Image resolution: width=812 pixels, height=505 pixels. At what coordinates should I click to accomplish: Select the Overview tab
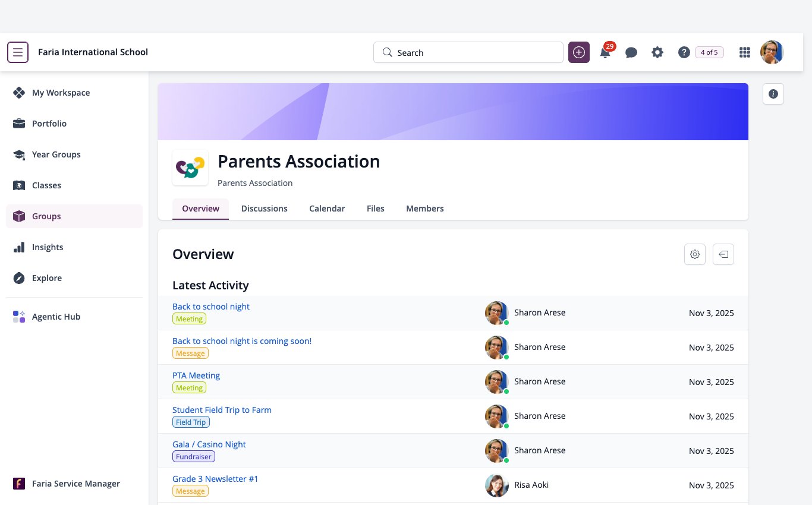click(201, 209)
